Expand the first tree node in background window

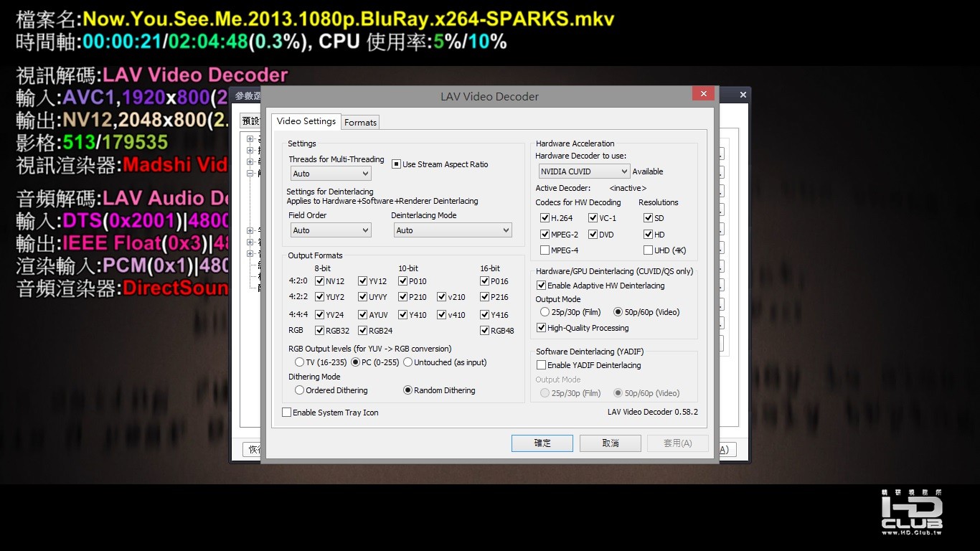click(x=250, y=139)
